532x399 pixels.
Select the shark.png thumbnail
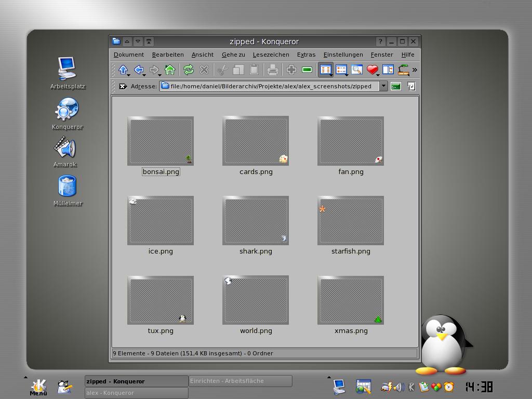pyautogui.click(x=256, y=220)
